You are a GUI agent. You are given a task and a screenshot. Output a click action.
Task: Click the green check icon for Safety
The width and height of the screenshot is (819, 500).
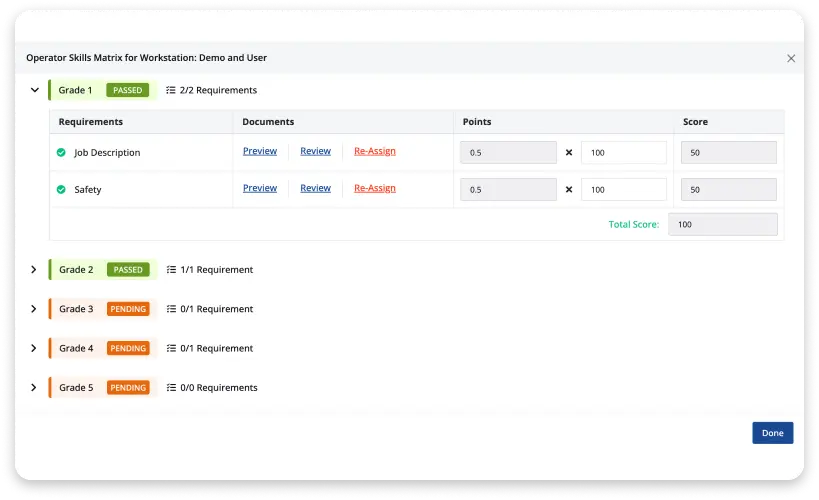61,189
